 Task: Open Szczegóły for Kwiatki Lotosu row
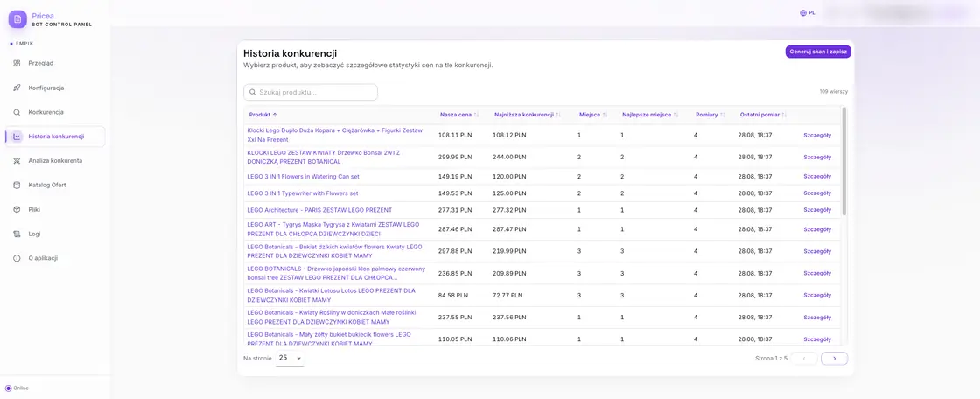pos(817,295)
